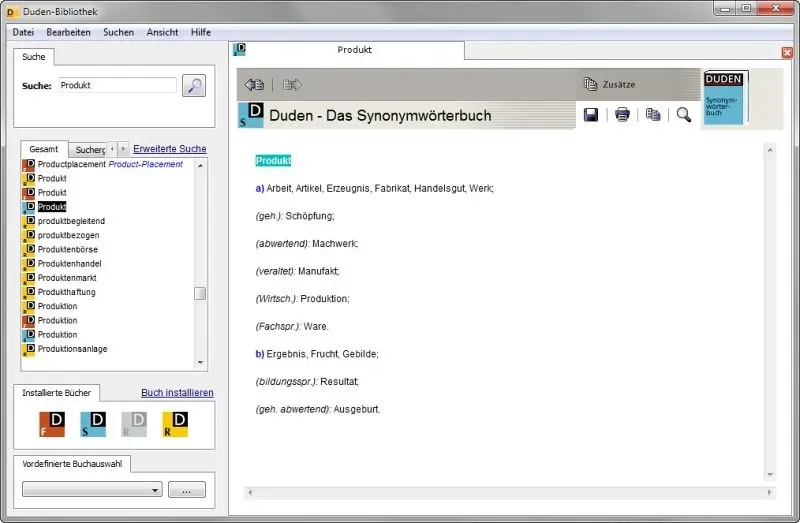Click the Duden-Bibliothek title bar app icon

pos(11,12)
